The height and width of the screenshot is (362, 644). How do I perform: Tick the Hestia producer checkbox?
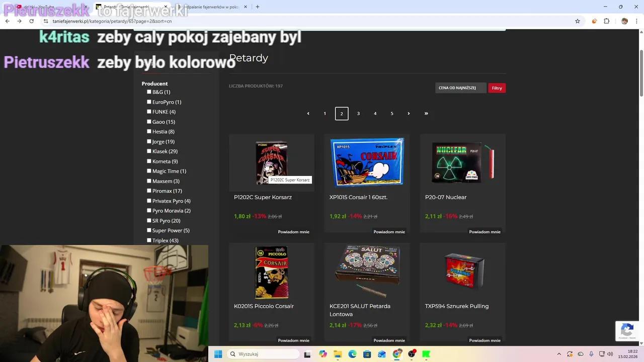[149, 131]
